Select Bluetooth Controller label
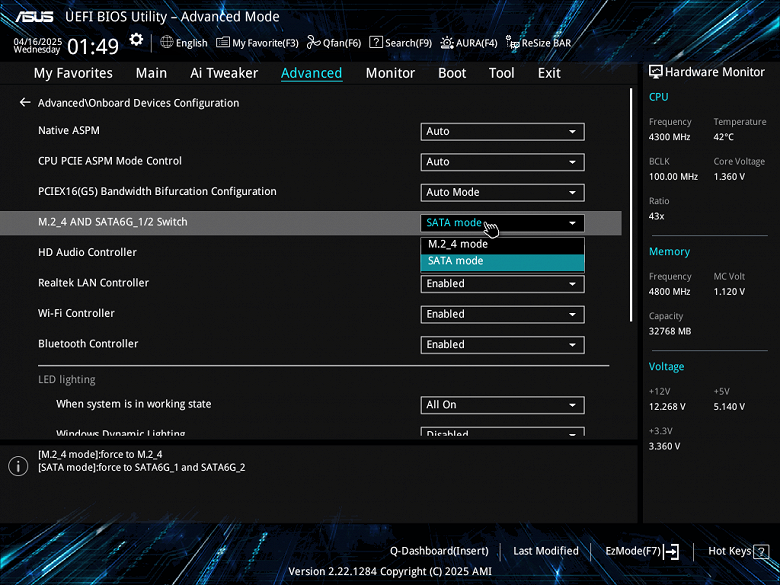 88,343
